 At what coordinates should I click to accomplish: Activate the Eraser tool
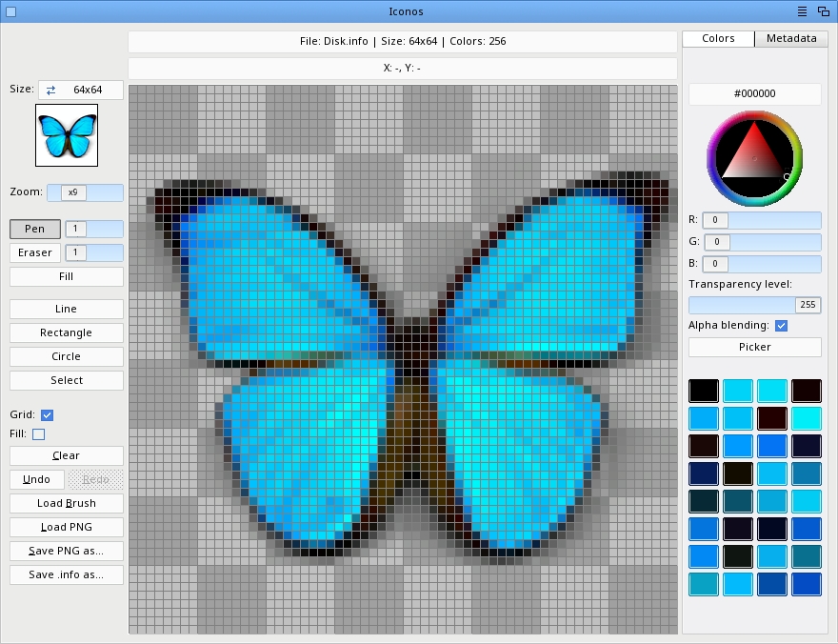pyautogui.click(x=35, y=252)
